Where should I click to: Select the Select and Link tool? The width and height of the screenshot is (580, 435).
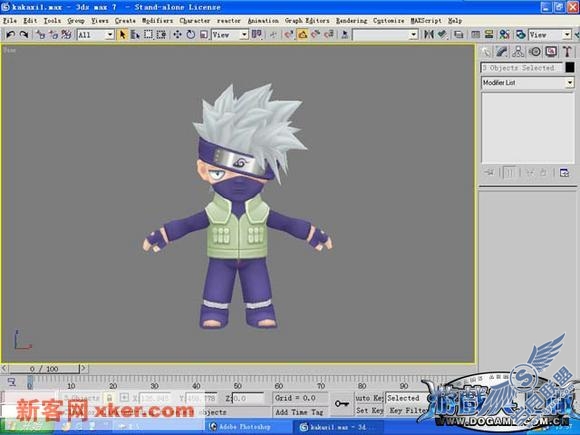tap(40, 35)
